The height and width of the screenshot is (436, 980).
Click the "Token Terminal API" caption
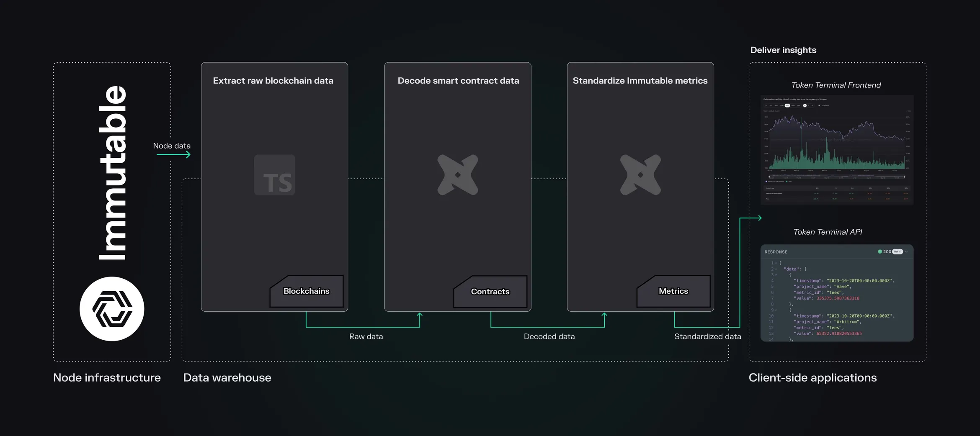coord(828,232)
